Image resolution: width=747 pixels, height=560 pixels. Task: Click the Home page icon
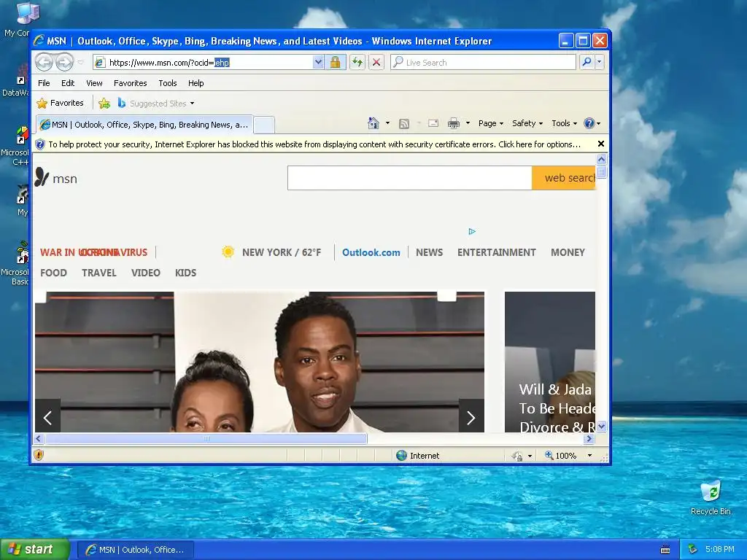(x=373, y=123)
